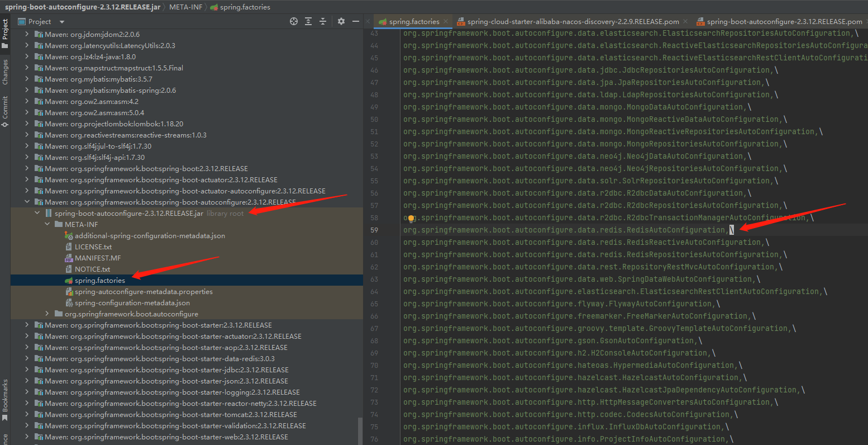Switch to the spring.factories editor tab
This screenshot has height=445, width=868.
(x=414, y=22)
